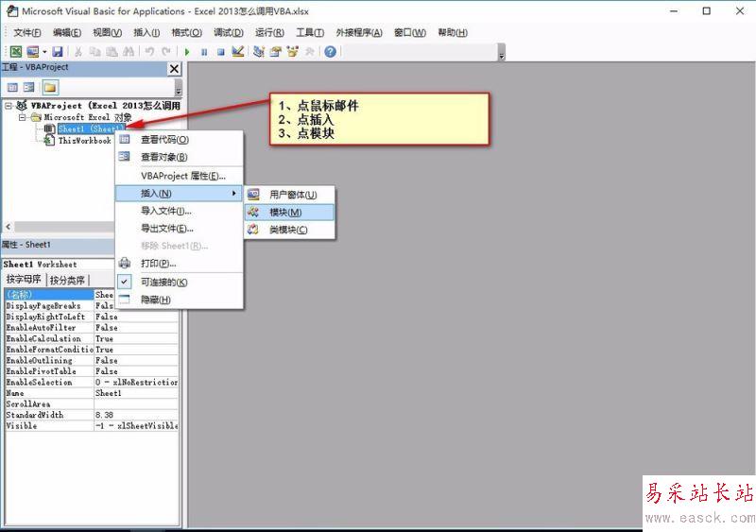
Task: Select 类模块(C) in submenu
Action: pos(289,230)
